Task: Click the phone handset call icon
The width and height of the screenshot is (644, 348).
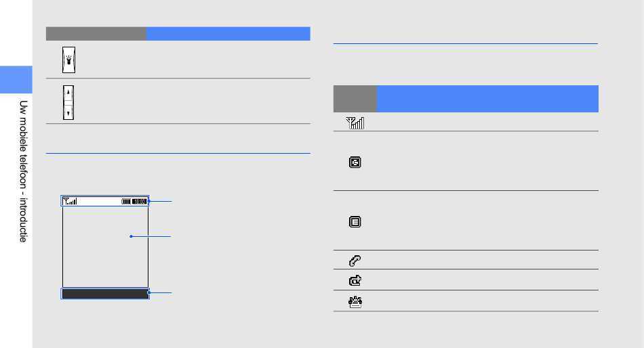Action: (x=355, y=261)
